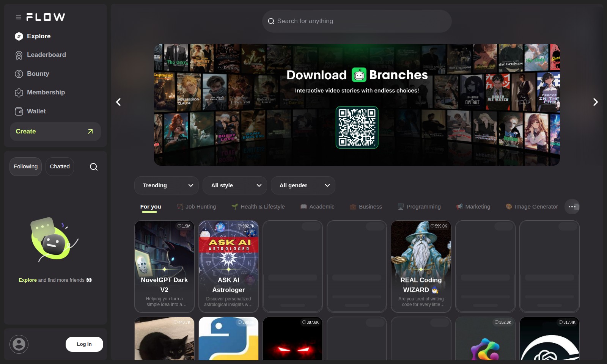The height and width of the screenshot is (364, 607).
Task: Click the Academic book icon
Action: coord(303,207)
